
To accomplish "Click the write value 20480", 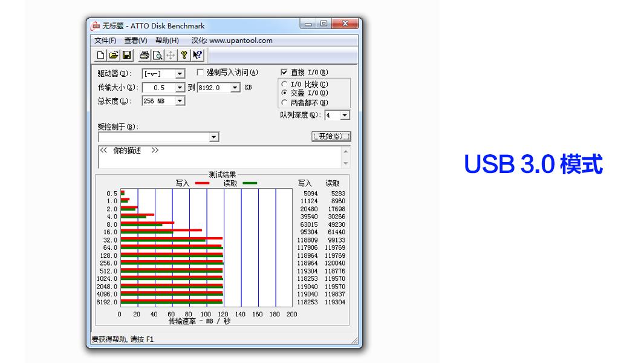I will click(309, 209).
